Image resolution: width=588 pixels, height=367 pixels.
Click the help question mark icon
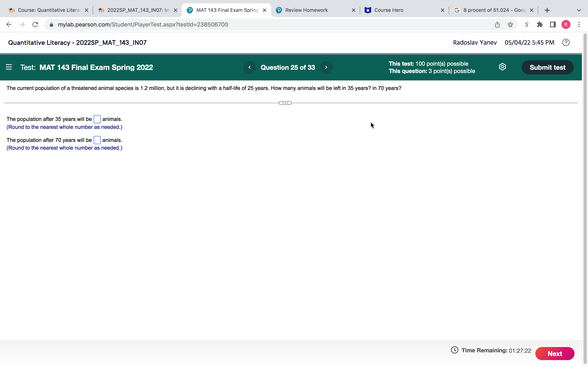tap(566, 42)
